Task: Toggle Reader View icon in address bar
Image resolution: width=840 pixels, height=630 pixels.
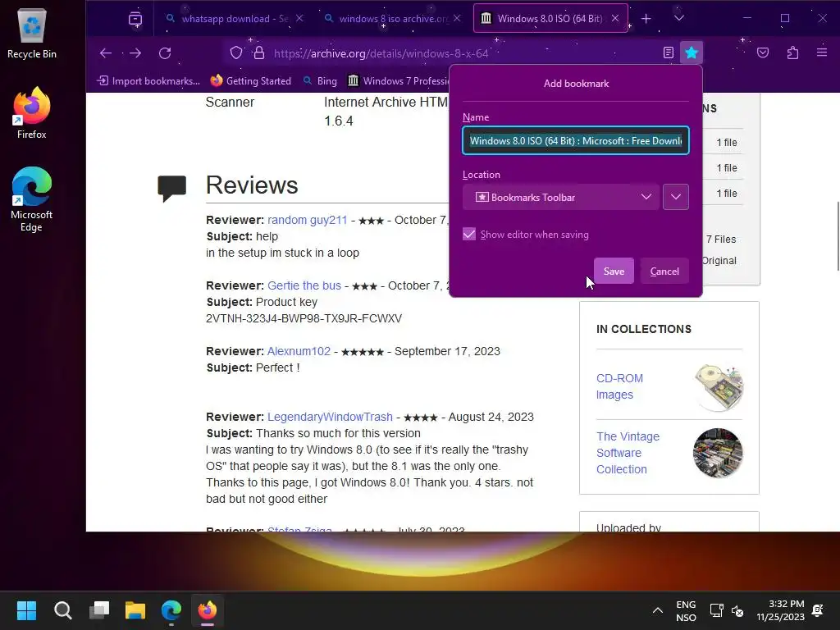Action: pyautogui.click(x=668, y=53)
